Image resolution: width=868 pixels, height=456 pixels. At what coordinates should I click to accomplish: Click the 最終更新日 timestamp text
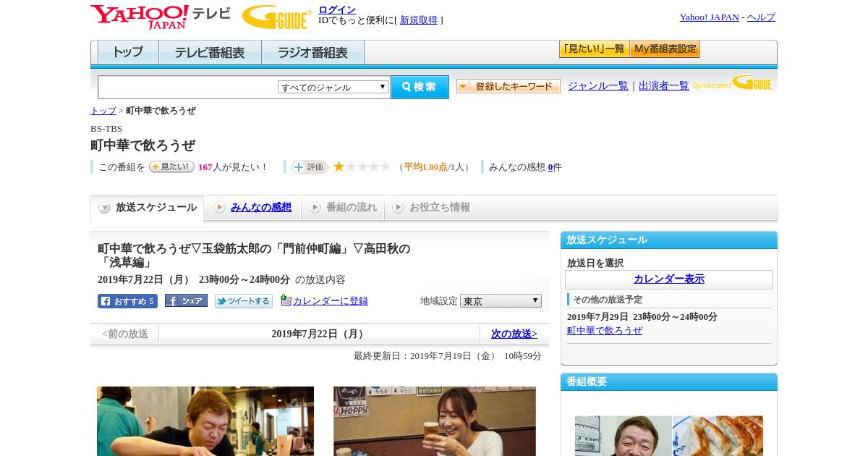pyautogui.click(x=448, y=356)
